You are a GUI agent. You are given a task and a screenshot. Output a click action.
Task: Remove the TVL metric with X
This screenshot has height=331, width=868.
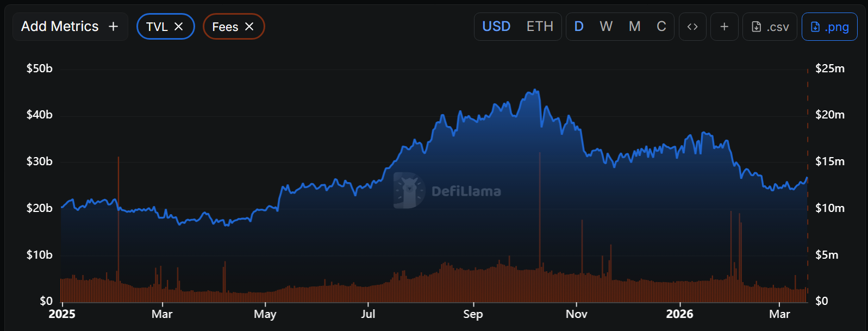(179, 27)
